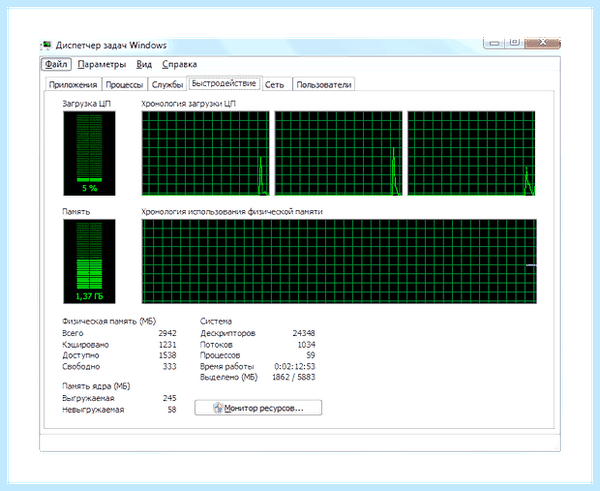Click the first CPU history graph

(x=205, y=153)
